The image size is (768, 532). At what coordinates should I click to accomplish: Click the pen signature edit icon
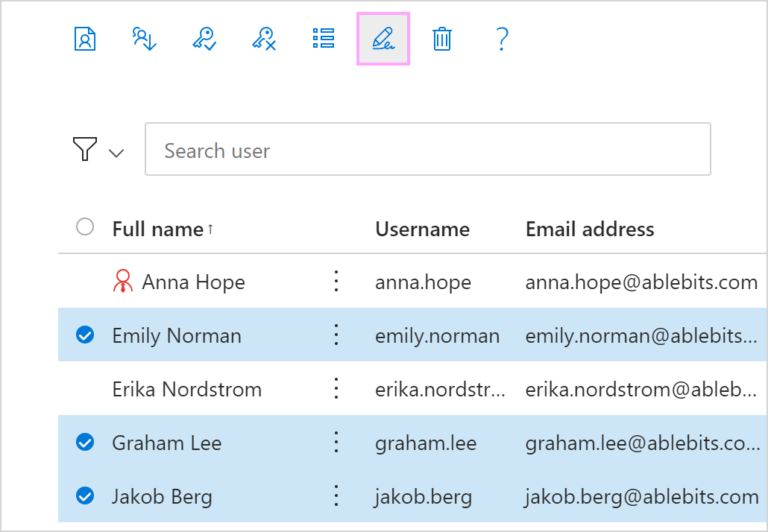pyautogui.click(x=383, y=39)
